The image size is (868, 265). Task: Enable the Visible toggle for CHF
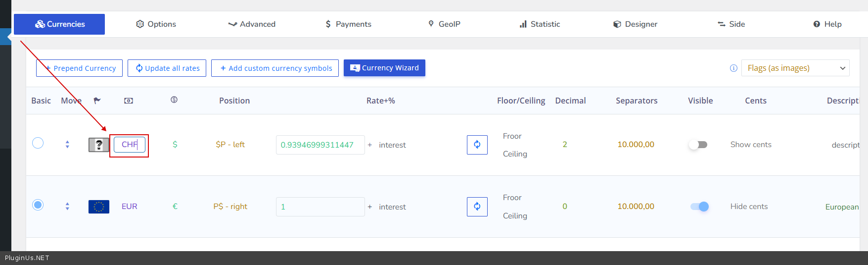[x=699, y=145]
